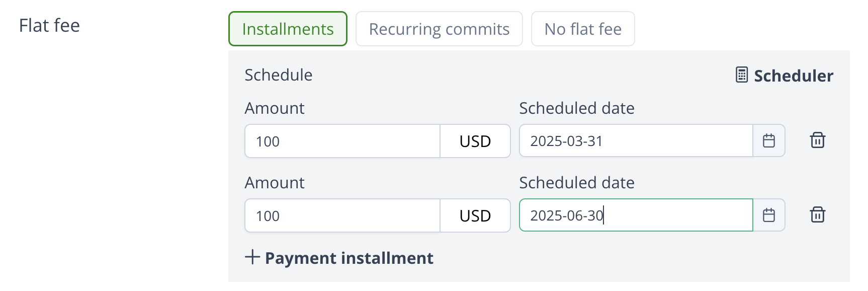
Task: Open calendar picker for 2025-06-30 date
Action: point(769,215)
